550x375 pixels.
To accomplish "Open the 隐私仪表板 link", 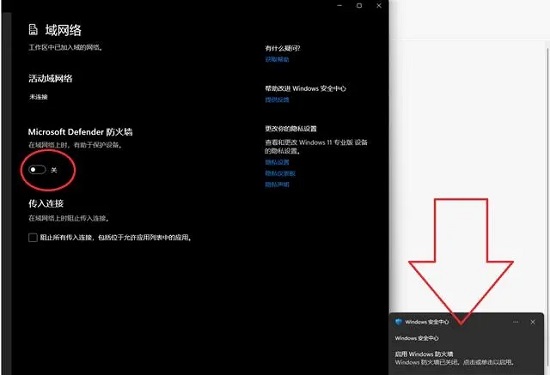I will [280, 173].
